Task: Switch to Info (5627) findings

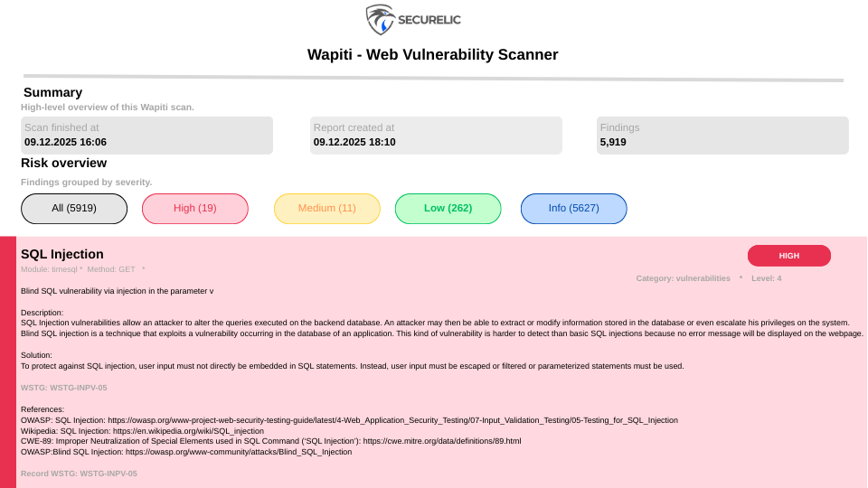Action: (573, 208)
